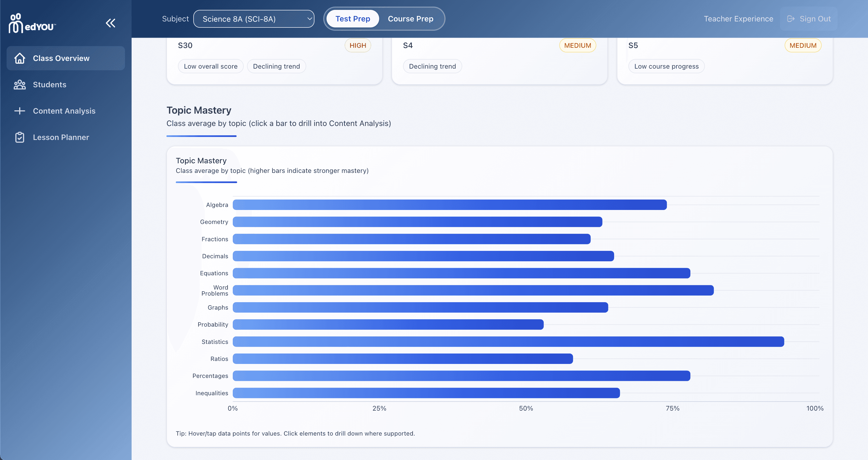868x460 pixels.
Task: Open the Lesson Planner menu item
Action: (61, 137)
